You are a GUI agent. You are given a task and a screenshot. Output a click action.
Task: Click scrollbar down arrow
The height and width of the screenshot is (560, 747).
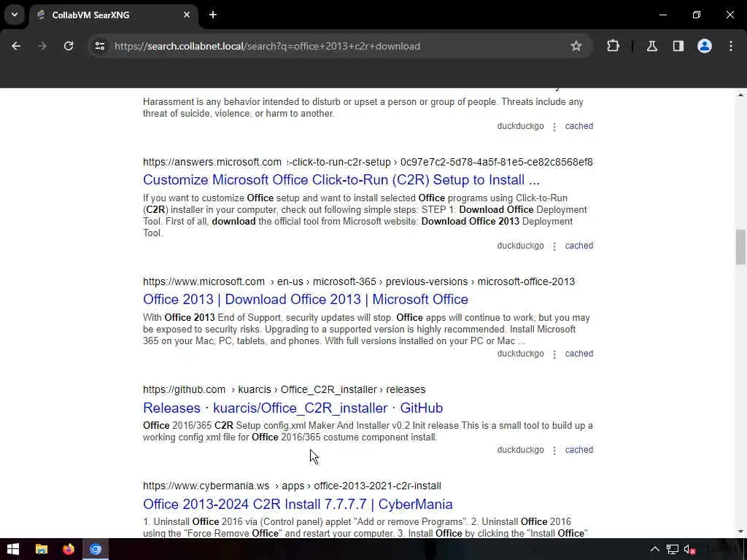coord(740,532)
